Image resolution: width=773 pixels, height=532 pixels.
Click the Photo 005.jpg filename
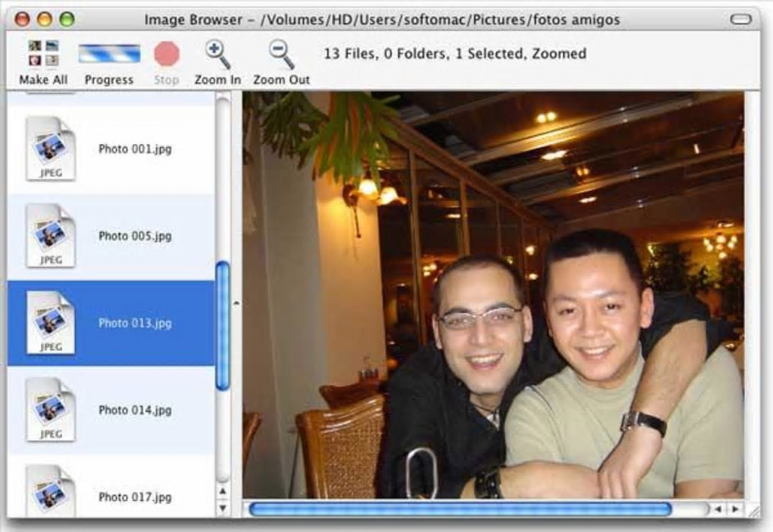pyautogui.click(x=135, y=236)
